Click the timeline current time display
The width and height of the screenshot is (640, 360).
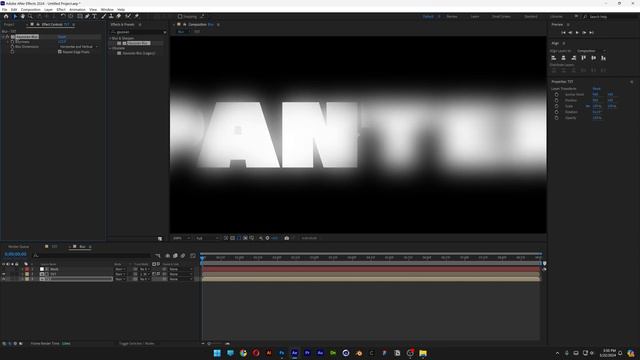pyautogui.click(x=16, y=254)
